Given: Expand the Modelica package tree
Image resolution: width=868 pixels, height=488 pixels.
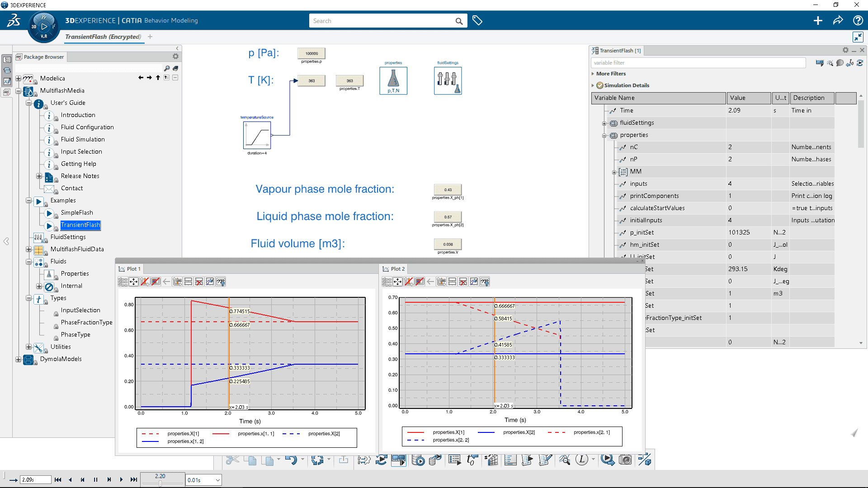Looking at the screenshot, I should pos(18,78).
